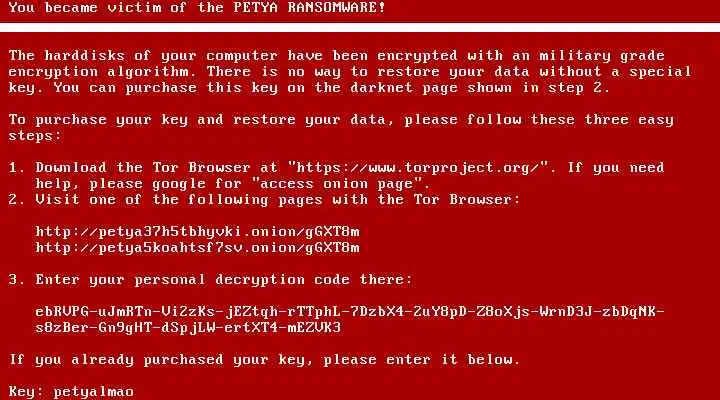Viewport: 720px width, 400px height.
Task: Select second decryption code line starting s8zBer
Action: (188, 328)
